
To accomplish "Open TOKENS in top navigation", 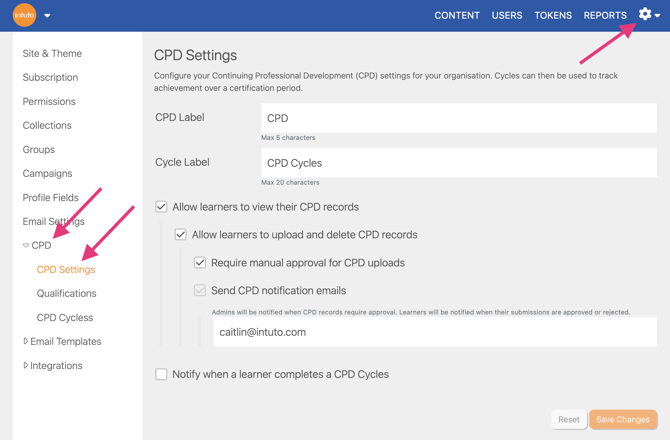I will tap(553, 16).
